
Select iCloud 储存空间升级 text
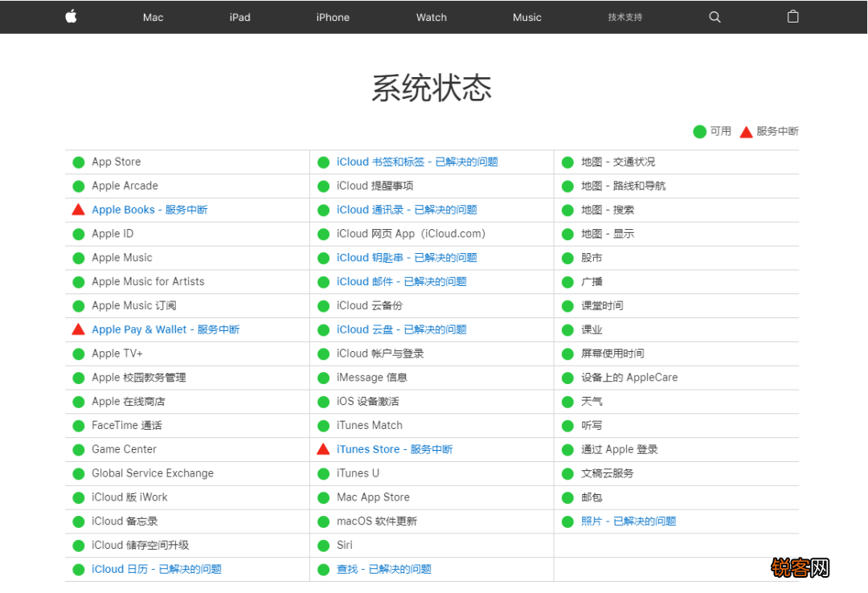coord(141,545)
